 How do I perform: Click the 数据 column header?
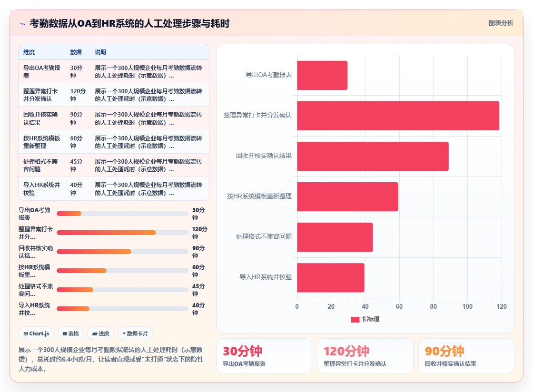pyautogui.click(x=76, y=52)
